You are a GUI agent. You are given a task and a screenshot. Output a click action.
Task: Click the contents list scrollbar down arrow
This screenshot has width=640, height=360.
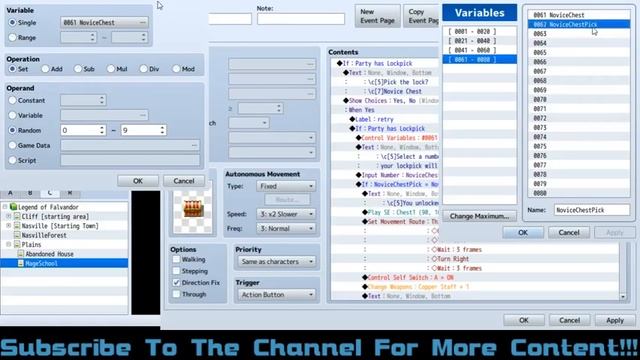coord(623,297)
